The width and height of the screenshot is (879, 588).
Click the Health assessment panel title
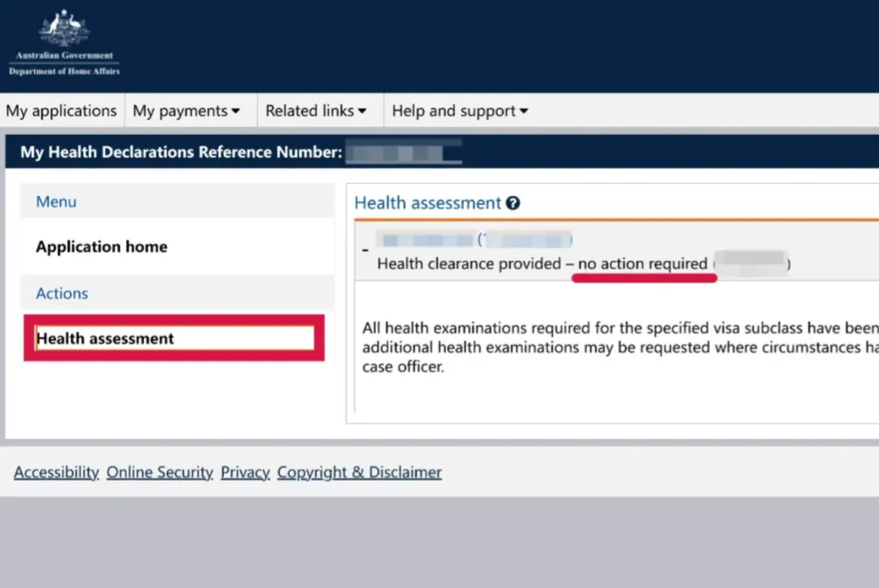(x=428, y=203)
